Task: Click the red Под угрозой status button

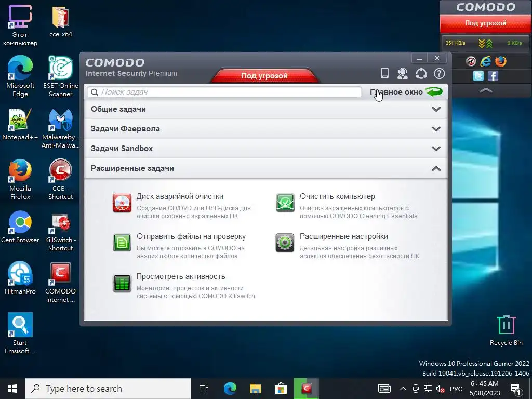Action: coord(264,75)
